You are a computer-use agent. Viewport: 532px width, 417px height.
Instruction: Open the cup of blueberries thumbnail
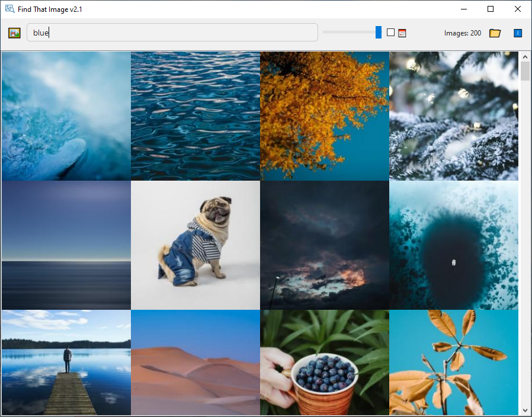pyautogui.click(x=325, y=363)
